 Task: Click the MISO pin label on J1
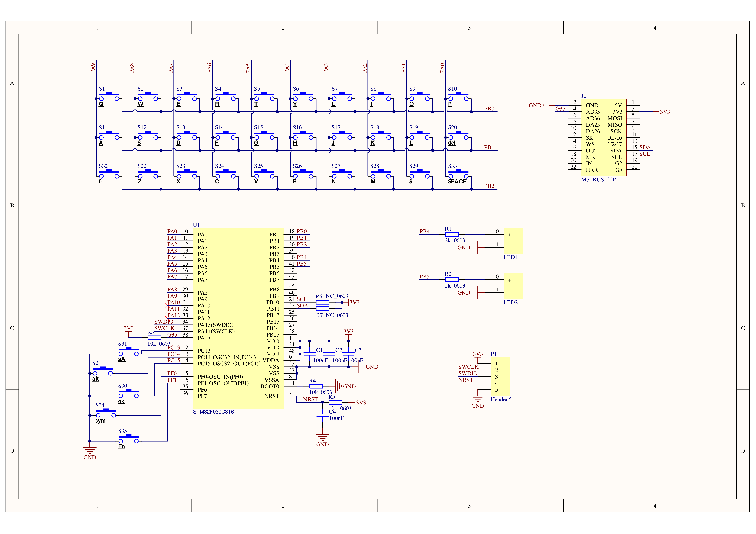click(615, 125)
